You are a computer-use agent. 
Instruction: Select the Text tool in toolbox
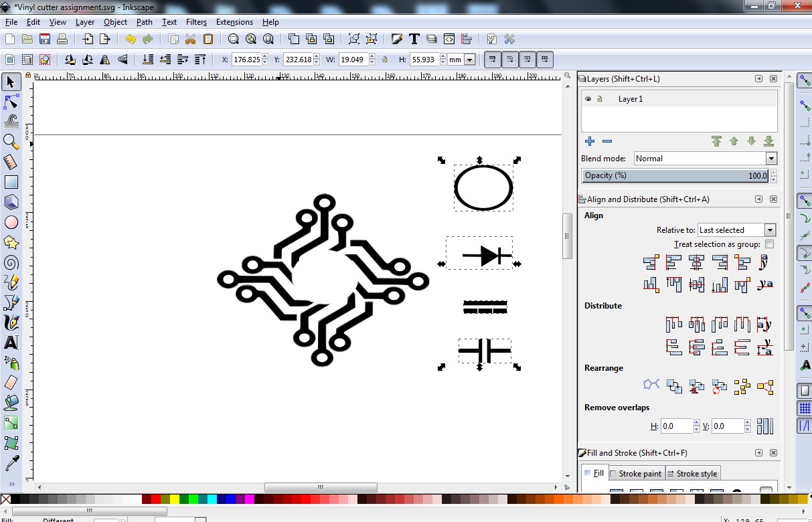coord(11,343)
